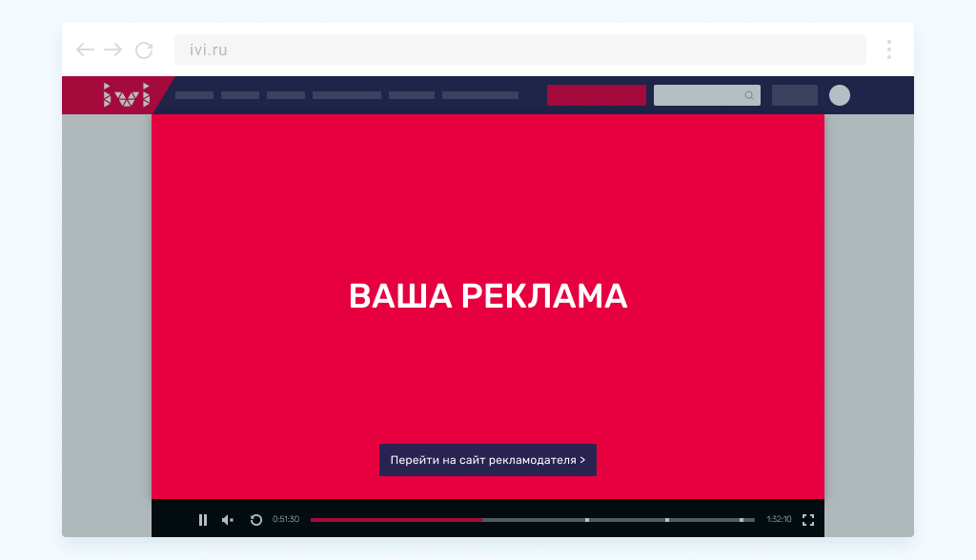Screen dimensions: 976x560
Task: Enter fullscreen mode
Action: coord(808,520)
